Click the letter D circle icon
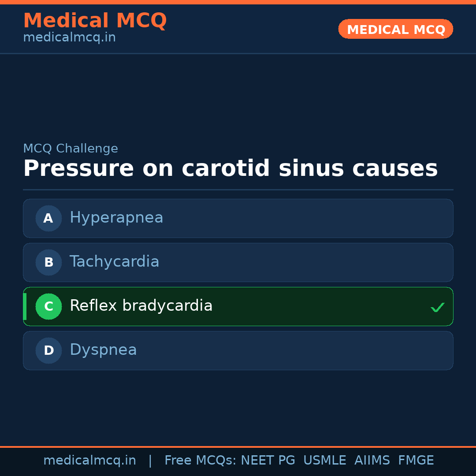Viewport: 476px width, 476px height. (x=48, y=350)
